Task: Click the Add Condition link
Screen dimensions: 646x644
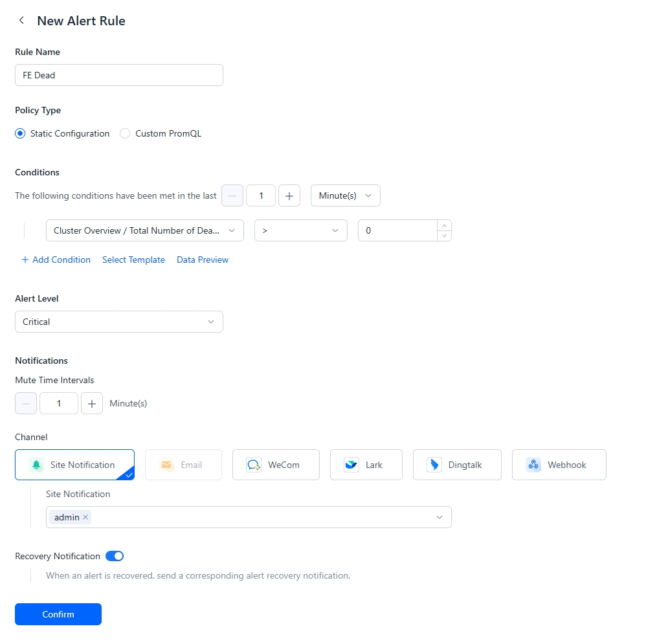Action: click(56, 260)
